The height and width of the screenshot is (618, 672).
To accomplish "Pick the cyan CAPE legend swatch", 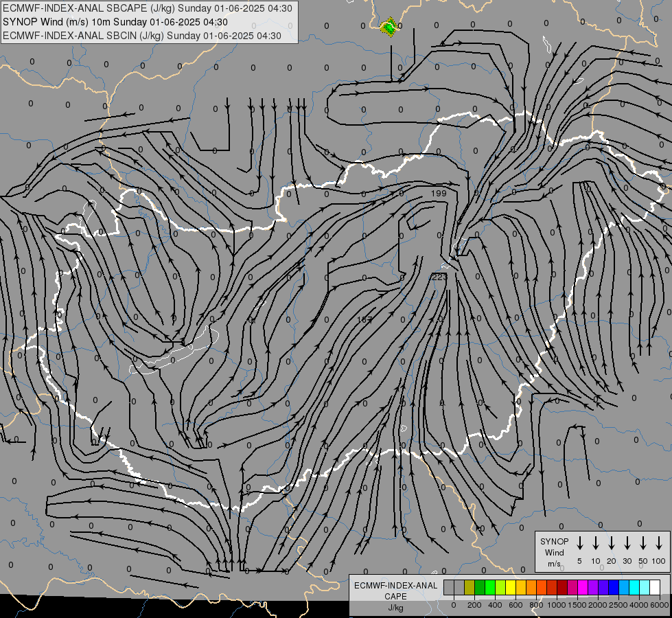I will pos(634,587).
